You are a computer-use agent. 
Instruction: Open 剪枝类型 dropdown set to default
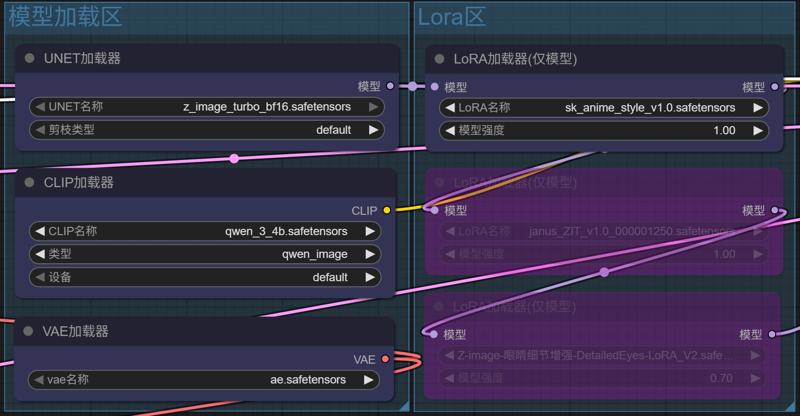[x=207, y=130]
